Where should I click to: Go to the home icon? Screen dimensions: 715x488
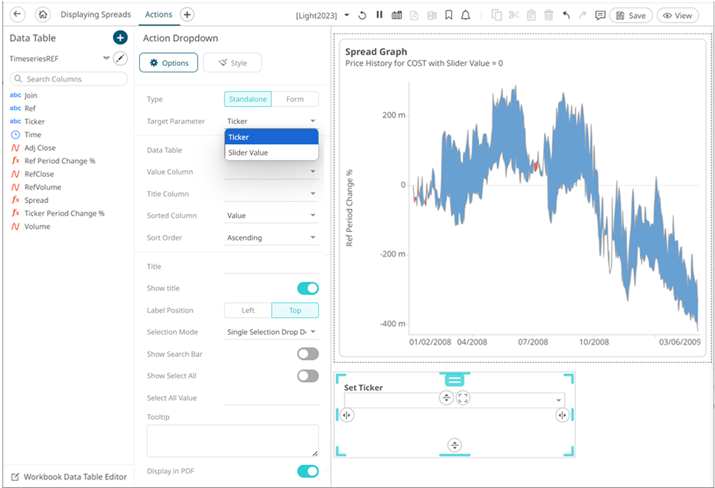(x=43, y=15)
